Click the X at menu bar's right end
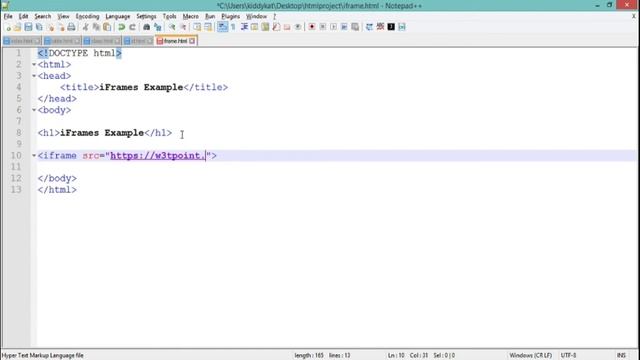The image size is (640, 360). (633, 16)
